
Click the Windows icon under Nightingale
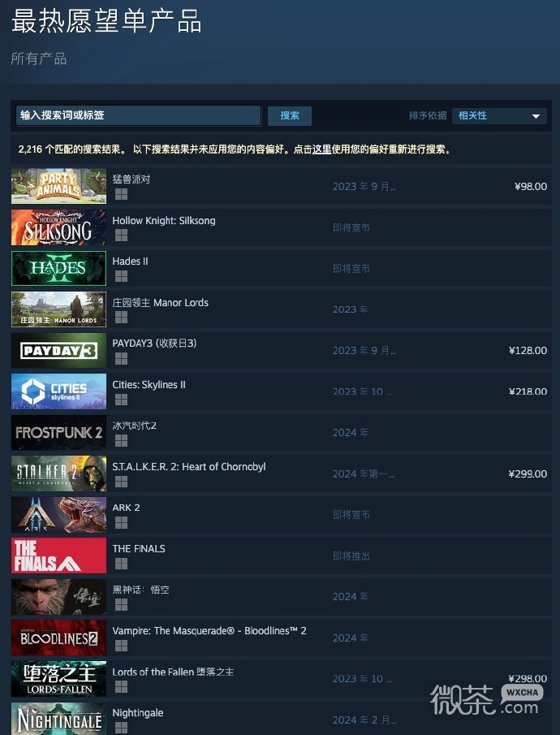122,728
